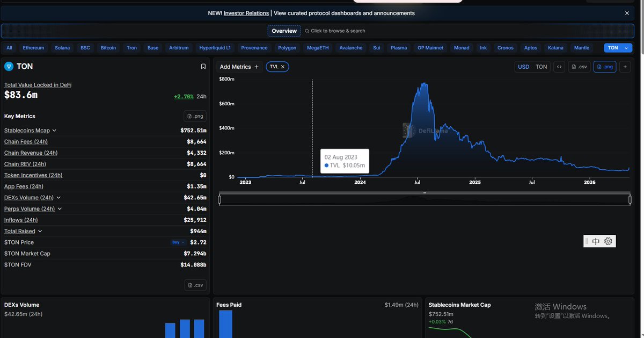Screen dimensions: 644x338
Task: Download the chart as .csv
Action: coord(579,67)
